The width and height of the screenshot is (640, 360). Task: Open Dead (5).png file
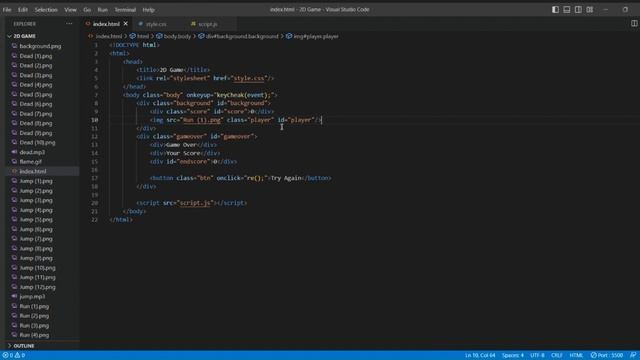pos(36,94)
